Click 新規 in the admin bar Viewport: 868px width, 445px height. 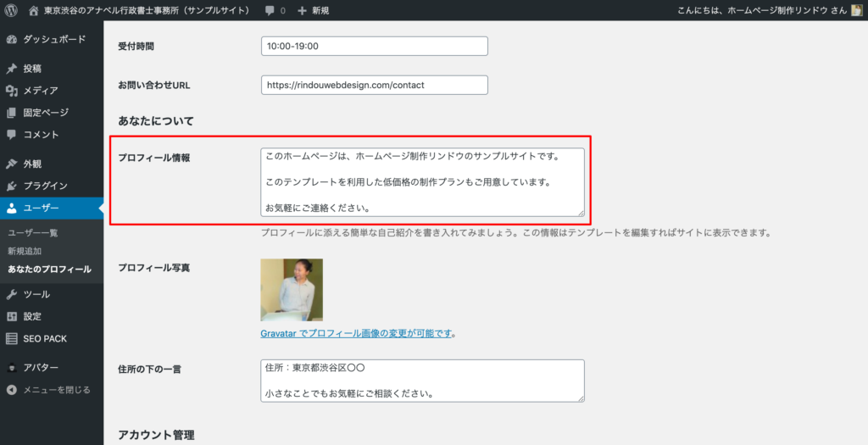(x=320, y=10)
